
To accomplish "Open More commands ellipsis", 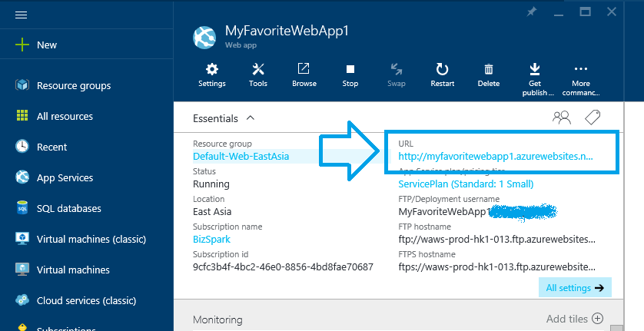I will click(581, 69).
